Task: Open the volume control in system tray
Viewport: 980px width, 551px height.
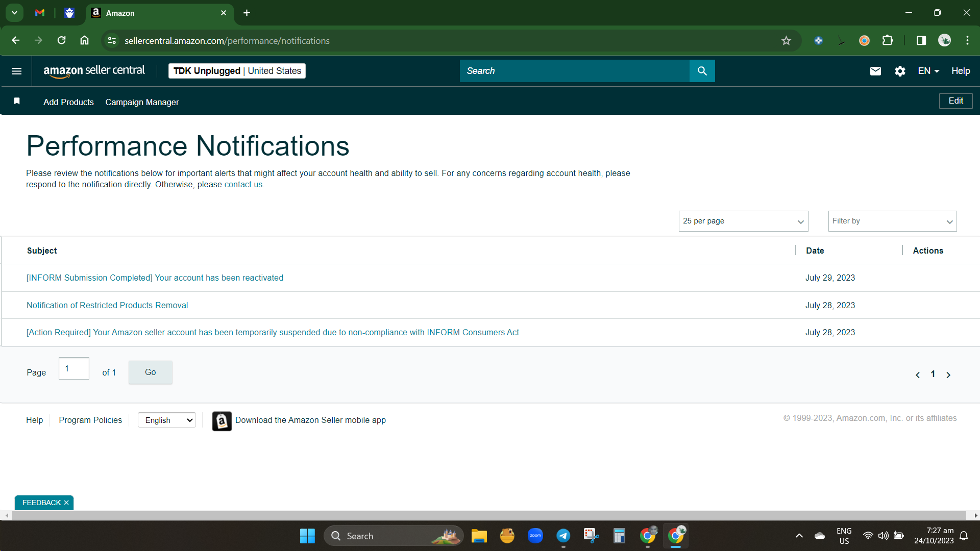Action: 883,536
